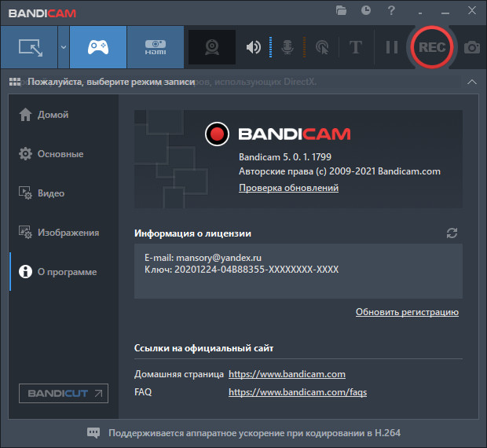The image size is (487, 448).
Task: Click the E-mail mansory@yandex.ru text
Action: 203,258
